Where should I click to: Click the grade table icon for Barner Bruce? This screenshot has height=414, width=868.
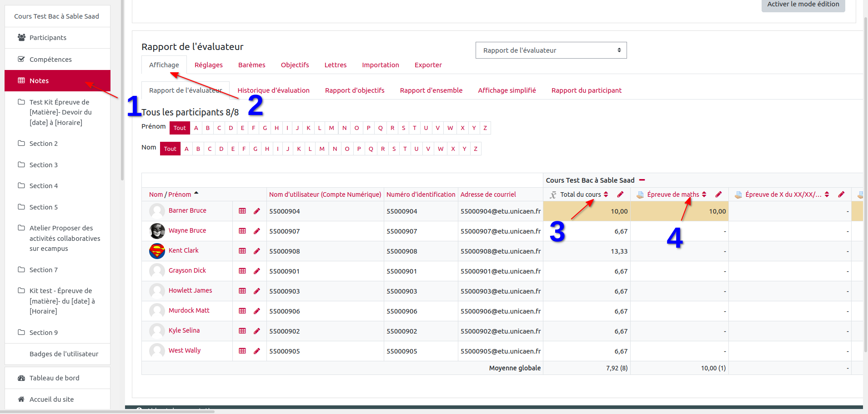[242, 211]
